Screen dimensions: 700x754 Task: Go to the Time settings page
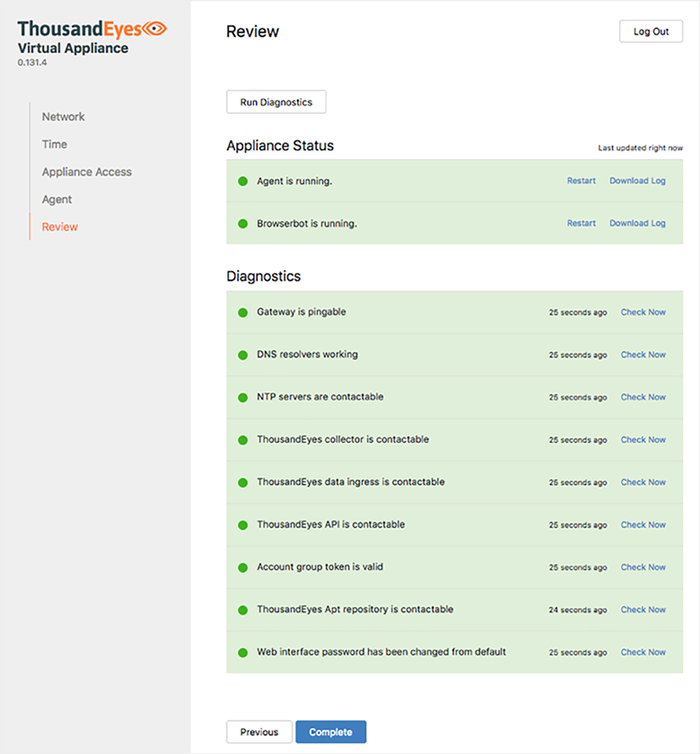[54, 145]
